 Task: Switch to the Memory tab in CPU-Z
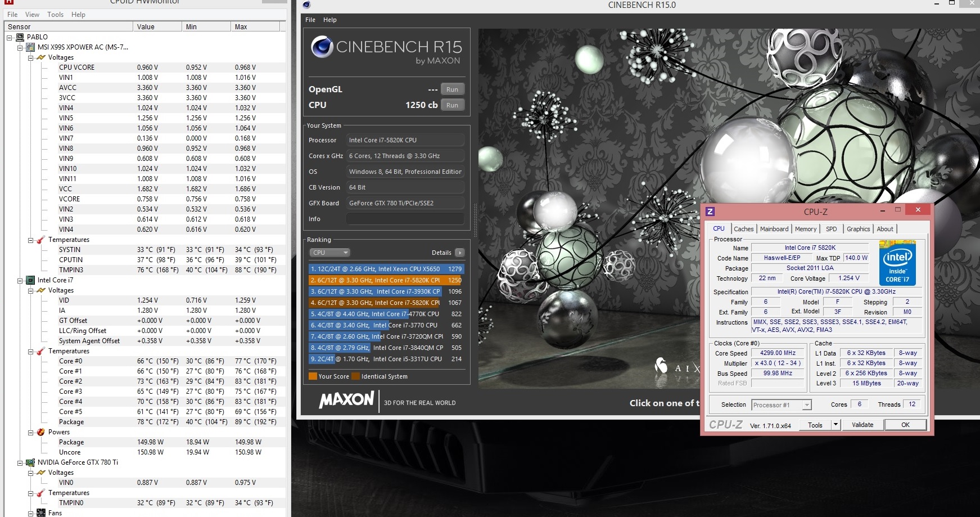pos(805,229)
